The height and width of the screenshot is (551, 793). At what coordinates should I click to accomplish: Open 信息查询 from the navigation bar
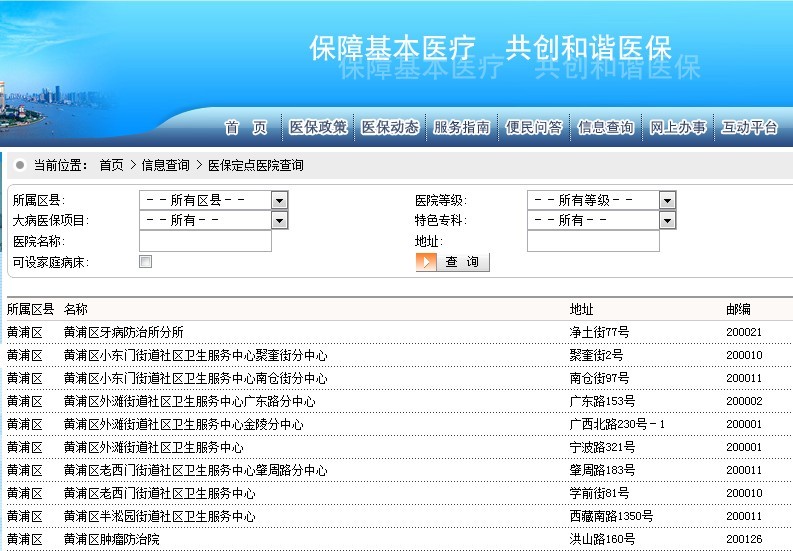pos(606,127)
